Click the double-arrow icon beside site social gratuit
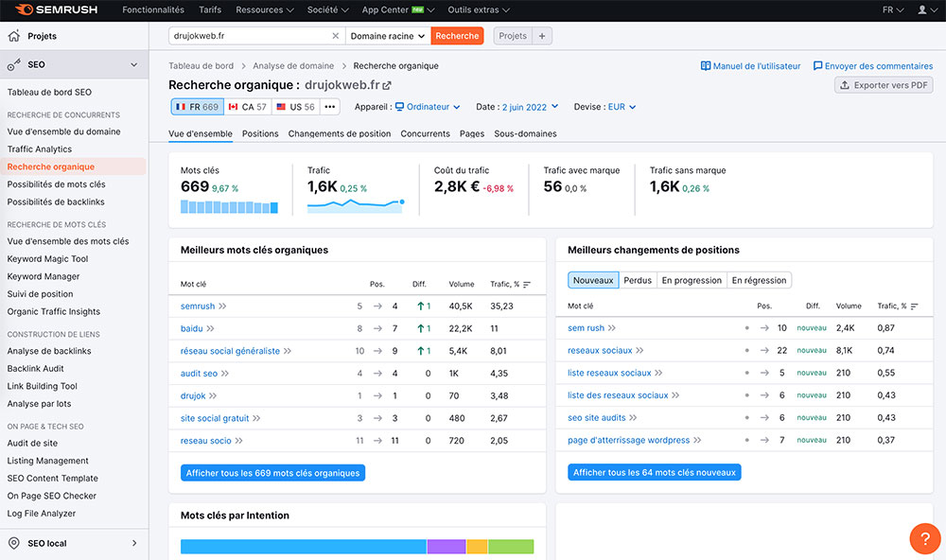This screenshot has width=946, height=560. tap(256, 418)
